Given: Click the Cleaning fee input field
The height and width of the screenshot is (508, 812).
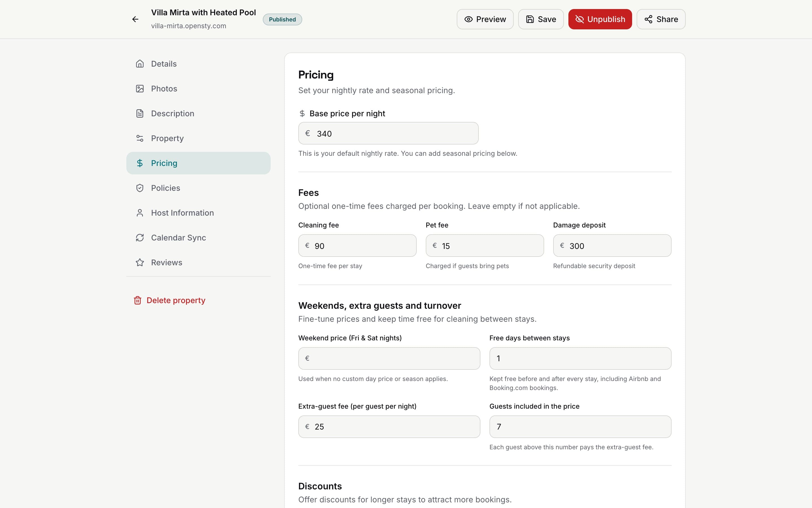Looking at the screenshot, I should (357, 246).
